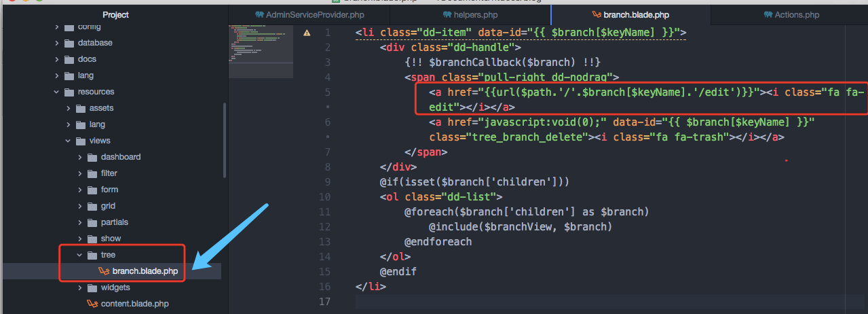Expand the dashboard folder chevron
The image size is (868, 314).
coord(80,157)
